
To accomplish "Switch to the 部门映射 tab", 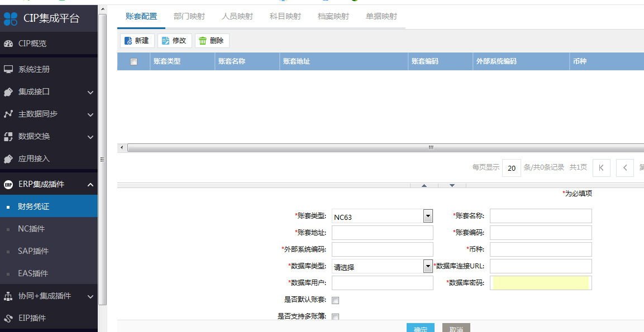I will click(x=189, y=16).
